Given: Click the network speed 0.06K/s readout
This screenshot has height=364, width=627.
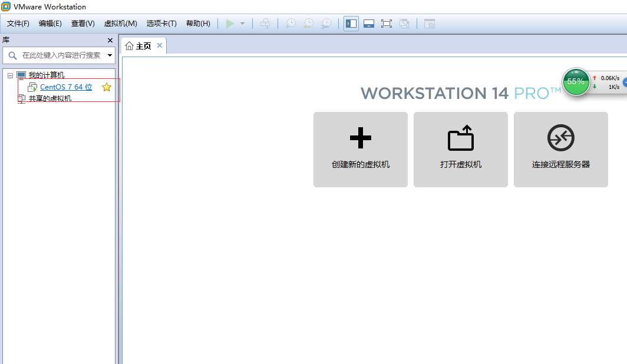Looking at the screenshot, I should click(x=610, y=78).
